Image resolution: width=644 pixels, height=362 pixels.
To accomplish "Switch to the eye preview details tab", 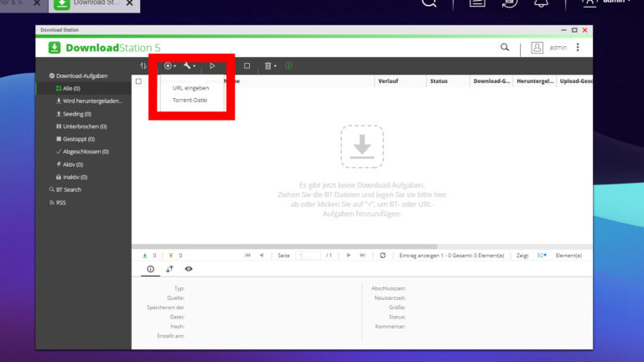I will 189,269.
